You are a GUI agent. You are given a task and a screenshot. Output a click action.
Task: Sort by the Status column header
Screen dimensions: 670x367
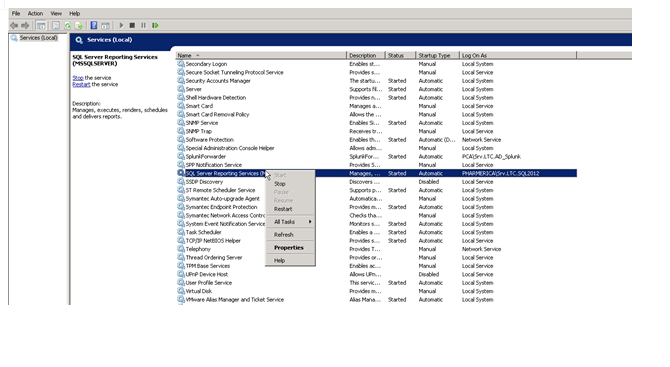pyautogui.click(x=400, y=56)
